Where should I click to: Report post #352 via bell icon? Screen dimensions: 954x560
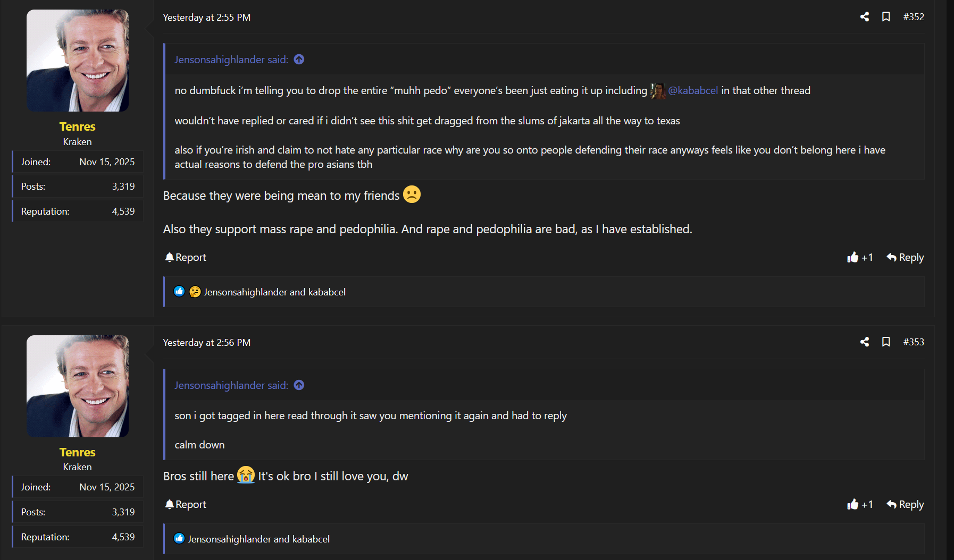coord(186,258)
